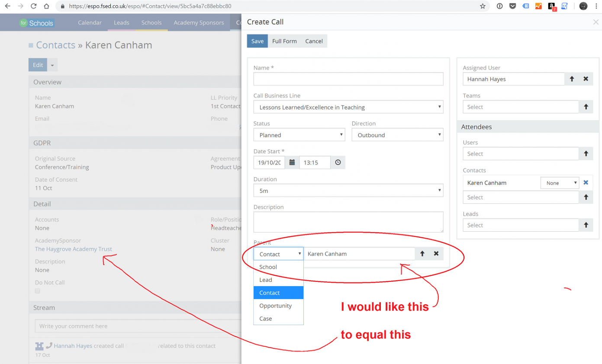
Task: Go to Contacts breadcrumb link
Action: [56, 45]
